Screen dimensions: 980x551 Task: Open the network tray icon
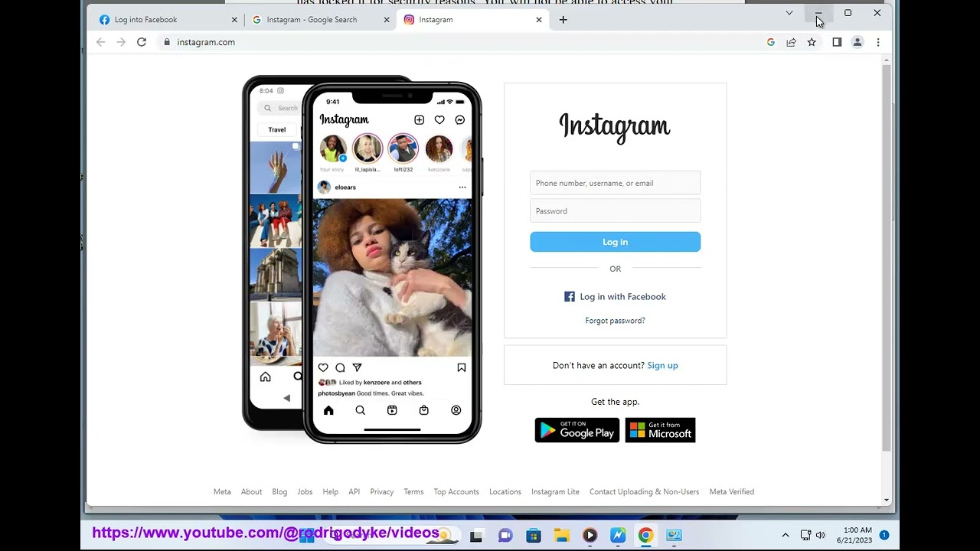pos(805,536)
